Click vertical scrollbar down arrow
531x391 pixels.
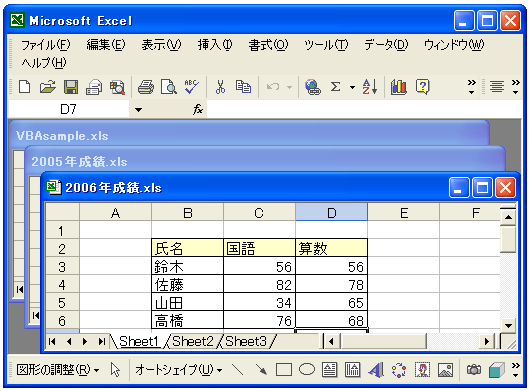coord(508,326)
